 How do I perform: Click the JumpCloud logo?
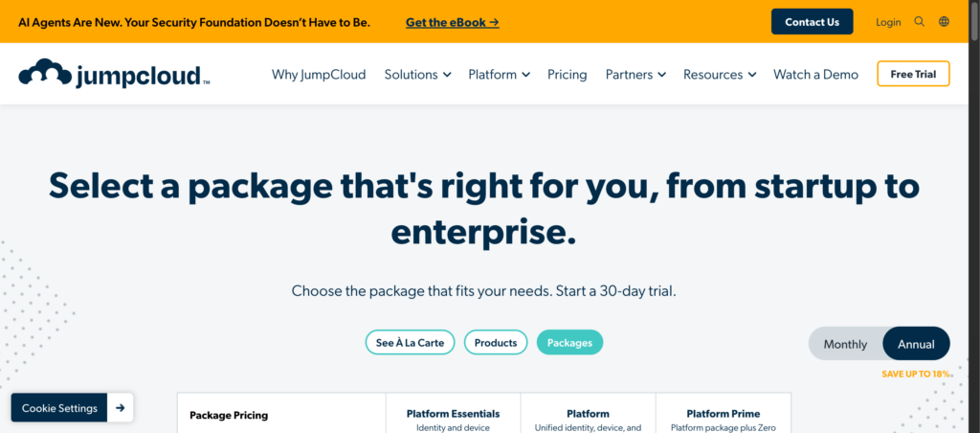tap(115, 74)
